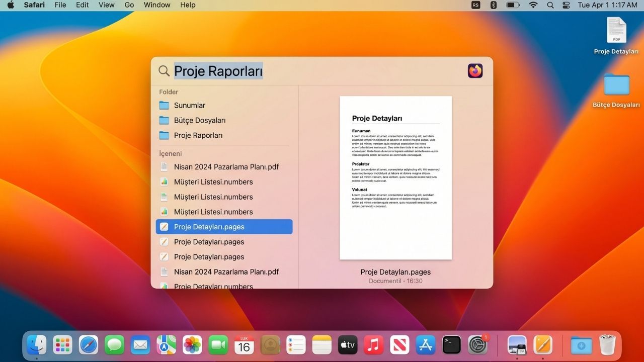Open the Go menu

click(x=129, y=5)
